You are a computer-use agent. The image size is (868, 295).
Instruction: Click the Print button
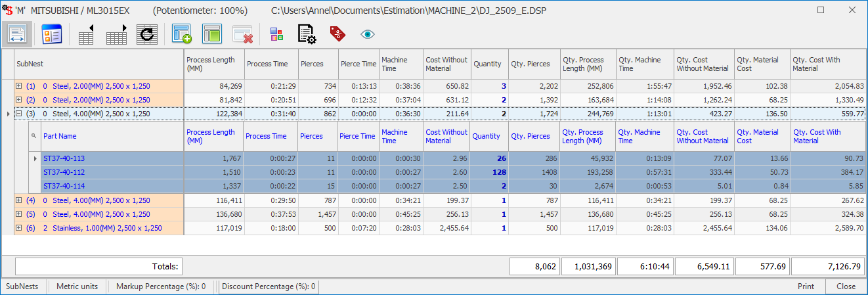(x=806, y=286)
